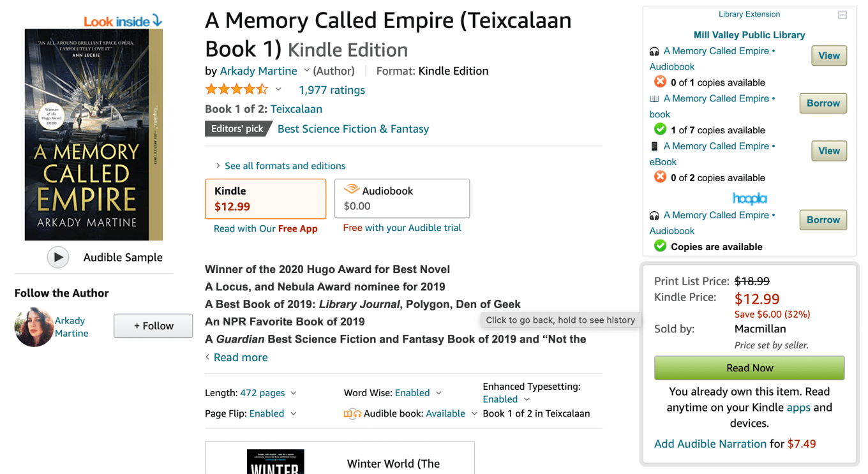Expand the Word Wise Enabled dropdown
The width and height of the screenshot is (868, 474).
438,393
